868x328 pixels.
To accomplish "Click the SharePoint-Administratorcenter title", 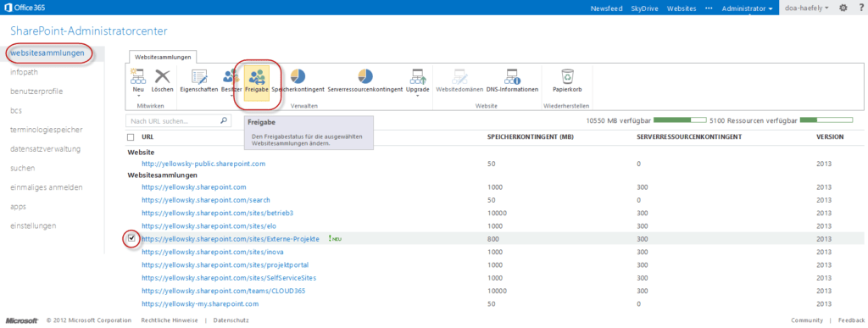I will (x=88, y=31).
